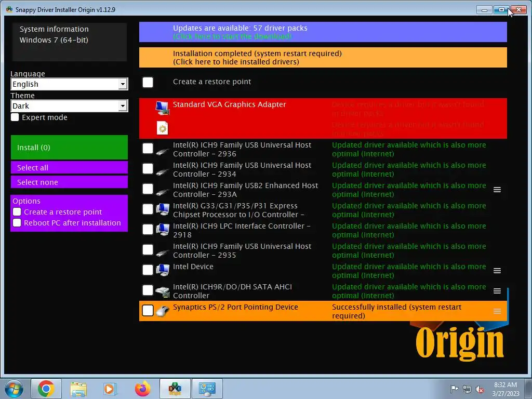Click the 'Successfully installed (system restart required)' status text
The width and height of the screenshot is (532, 399).
pos(396,312)
